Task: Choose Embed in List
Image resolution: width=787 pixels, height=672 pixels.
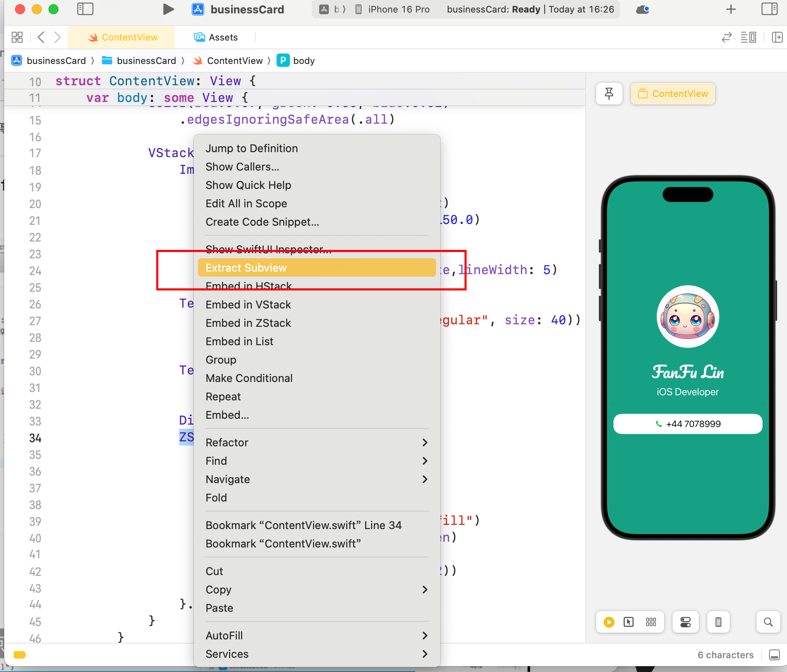Action: tap(317, 341)
